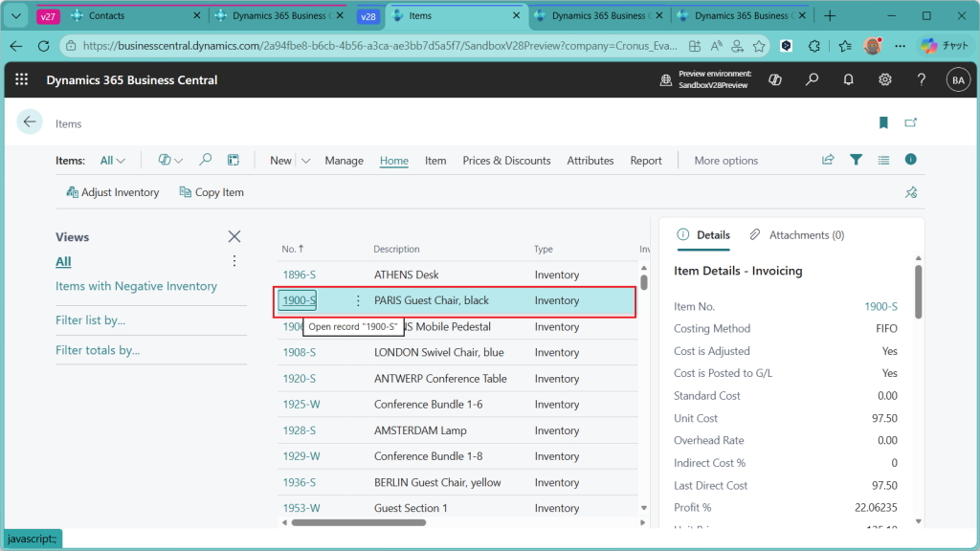Click the notification bell icon
This screenshot has width=980, height=551.
[848, 80]
